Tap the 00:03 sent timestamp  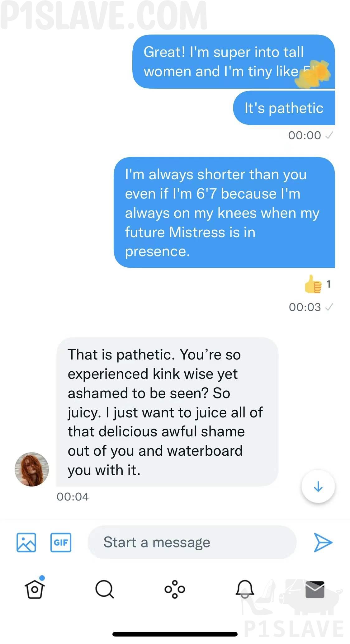pyautogui.click(x=305, y=307)
